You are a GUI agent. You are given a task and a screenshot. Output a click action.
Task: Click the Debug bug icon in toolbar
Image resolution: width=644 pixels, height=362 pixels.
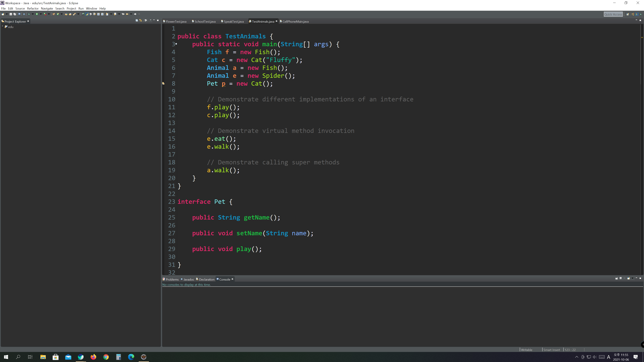(x=29, y=14)
